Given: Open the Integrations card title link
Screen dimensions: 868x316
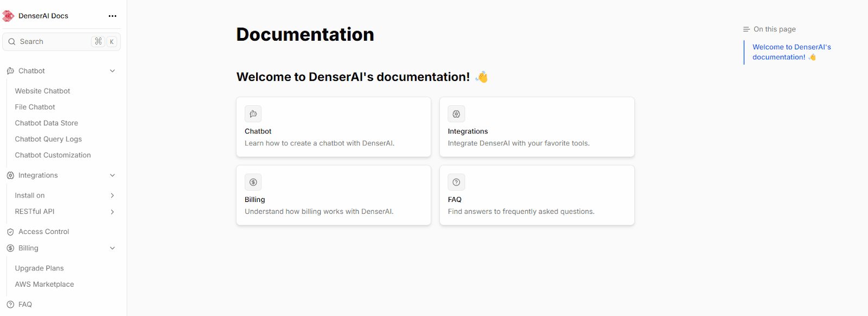Looking at the screenshot, I should 468,131.
